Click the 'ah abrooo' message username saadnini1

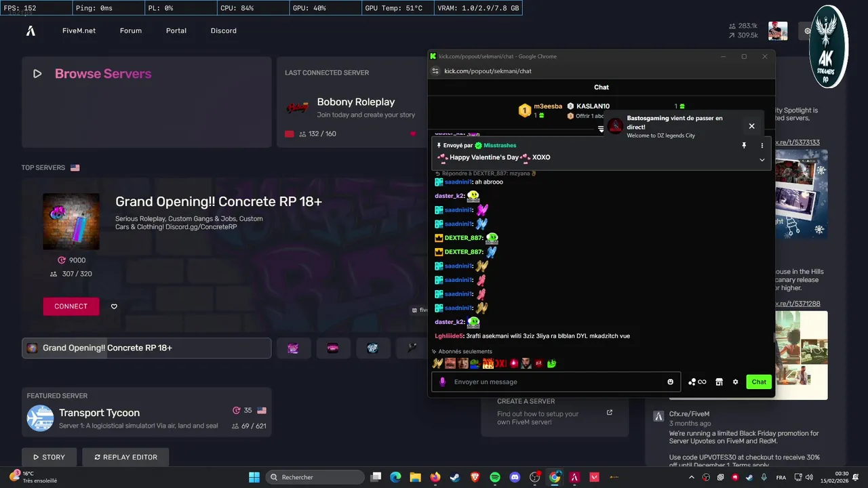point(458,182)
